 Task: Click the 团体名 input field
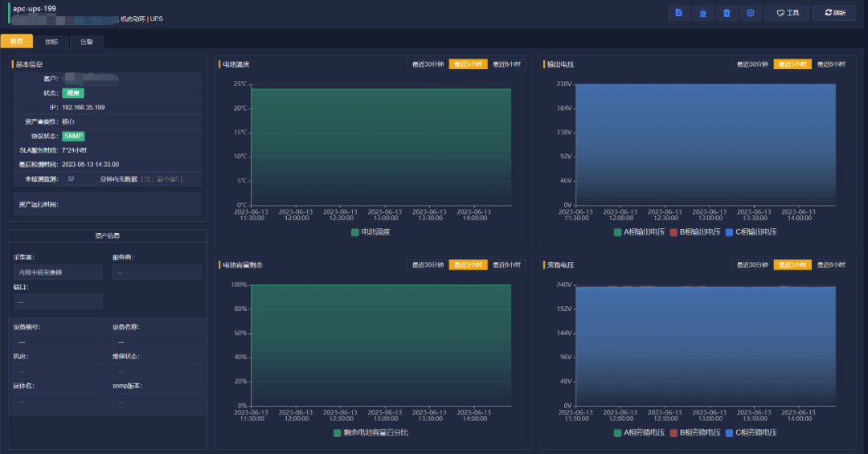(58, 402)
